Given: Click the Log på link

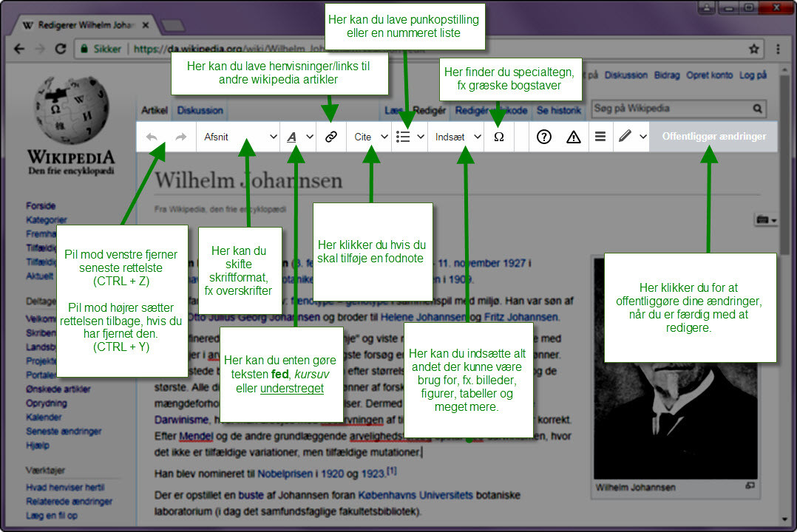Looking at the screenshot, I should 753,75.
